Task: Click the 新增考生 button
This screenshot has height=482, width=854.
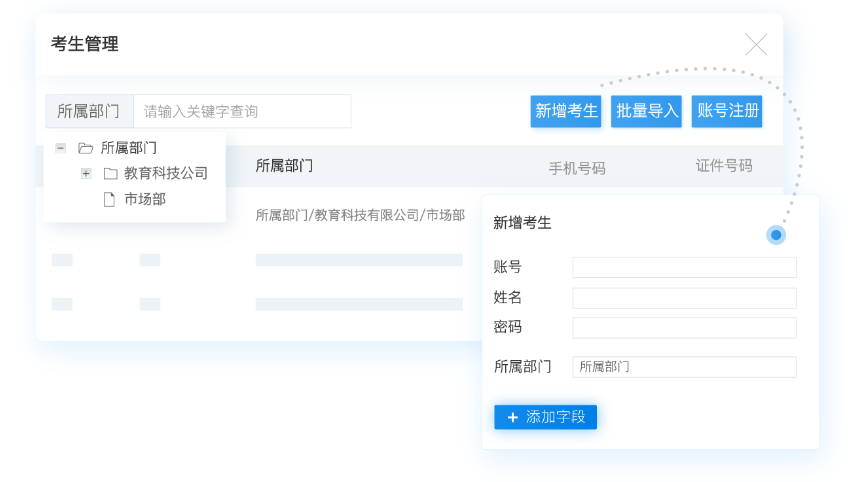Action: (x=566, y=111)
